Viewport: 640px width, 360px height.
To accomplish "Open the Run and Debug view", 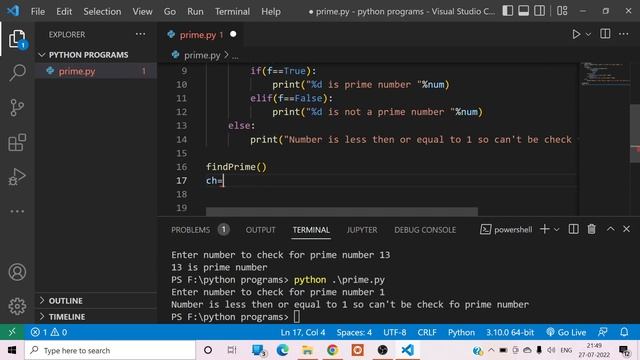I will (x=17, y=176).
